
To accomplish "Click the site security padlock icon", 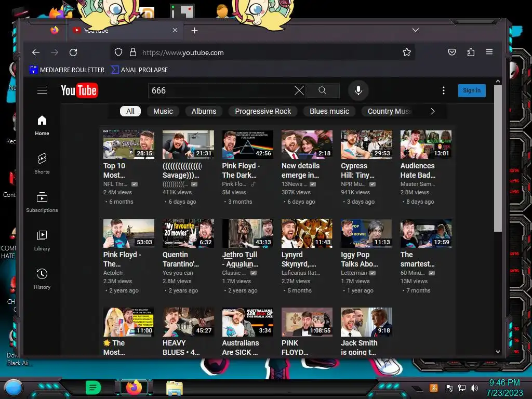I will (133, 52).
